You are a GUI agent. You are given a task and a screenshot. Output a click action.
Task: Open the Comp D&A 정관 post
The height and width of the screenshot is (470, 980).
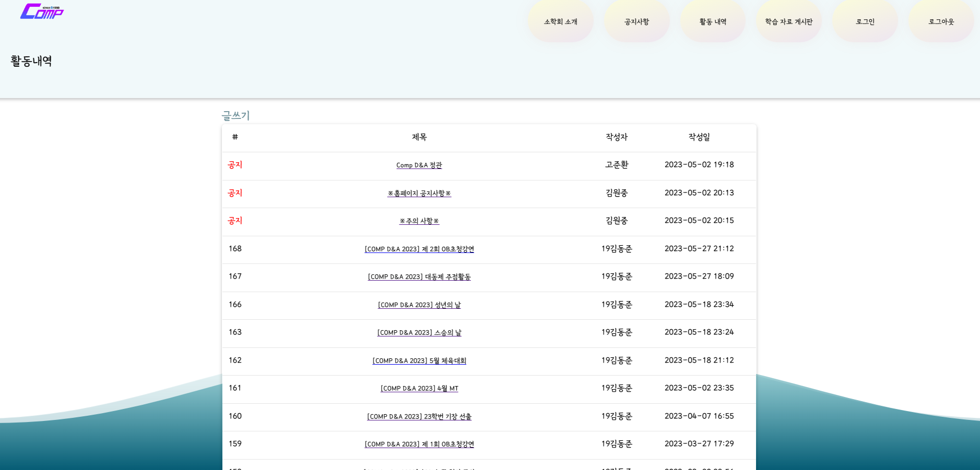[x=419, y=165]
